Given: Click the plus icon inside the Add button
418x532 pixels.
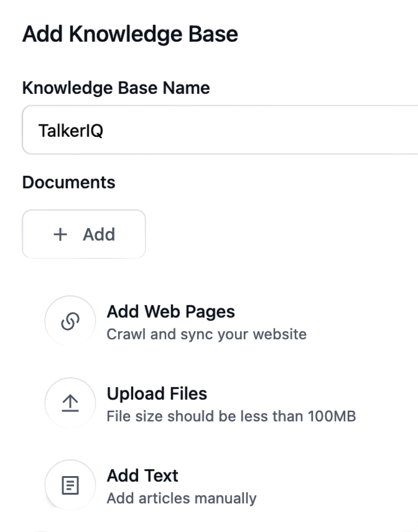Looking at the screenshot, I should 60,234.
